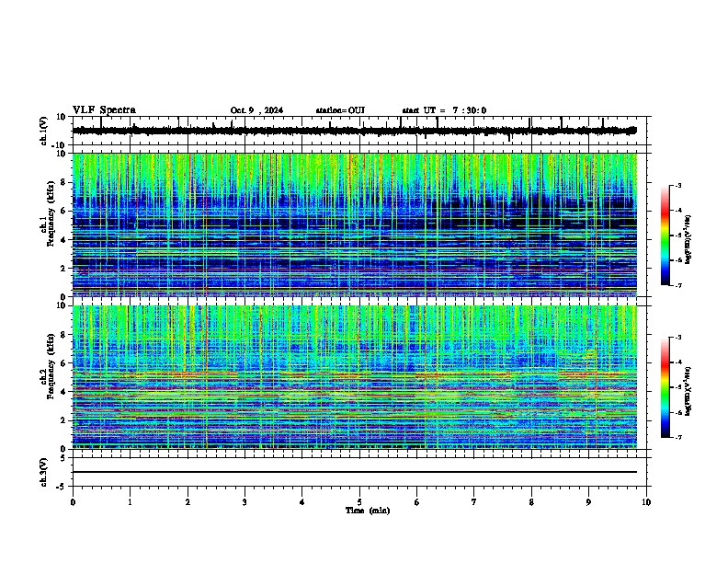
Task: Click the ch.2 spectrogram plot
Action: click(355, 377)
